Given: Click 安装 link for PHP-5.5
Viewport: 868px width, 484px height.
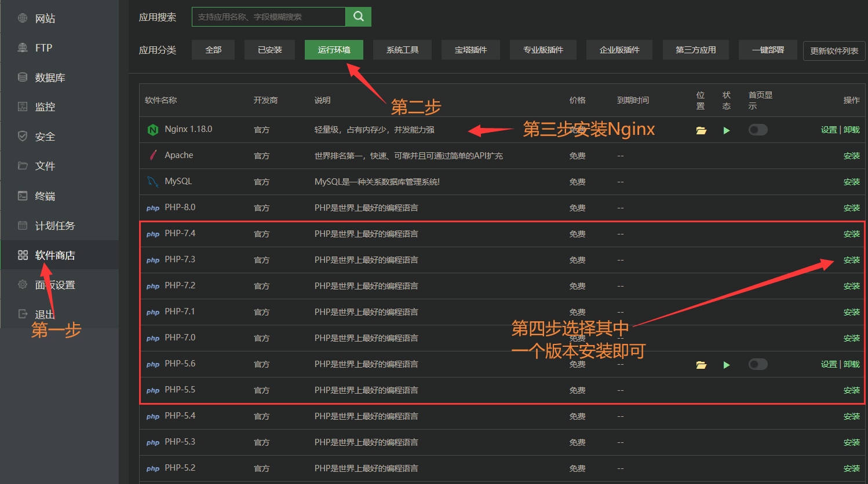Looking at the screenshot, I should [851, 390].
